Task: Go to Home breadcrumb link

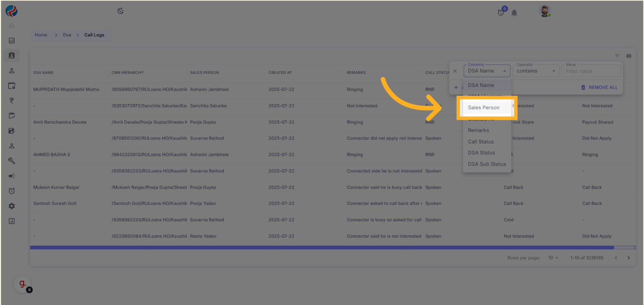Action: (x=41, y=35)
